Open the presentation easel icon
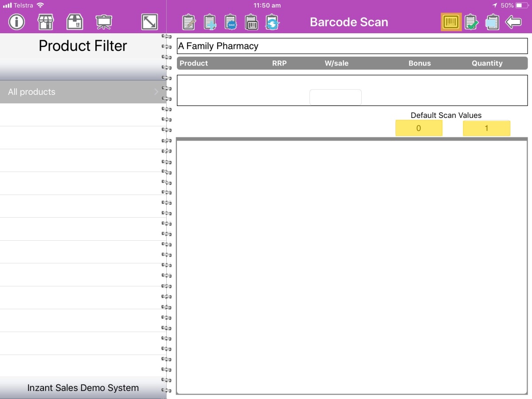 [x=104, y=22]
